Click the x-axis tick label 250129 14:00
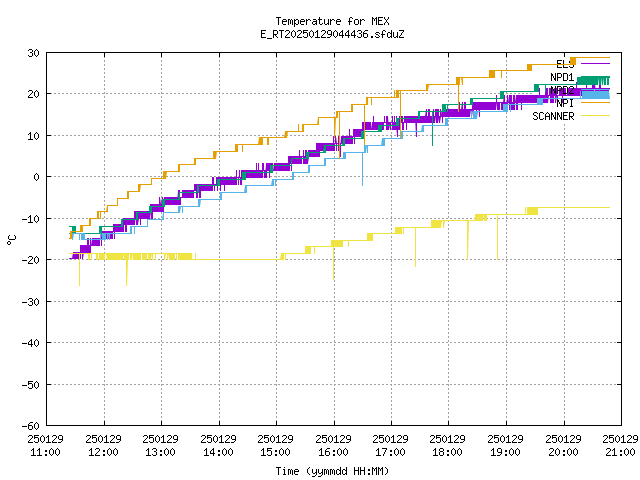 tap(218, 446)
